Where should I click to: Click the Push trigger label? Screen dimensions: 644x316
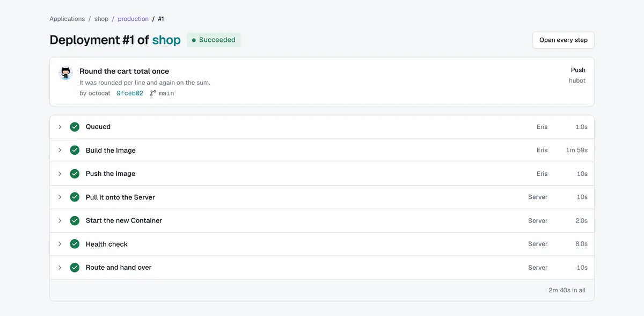click(578, 70)
